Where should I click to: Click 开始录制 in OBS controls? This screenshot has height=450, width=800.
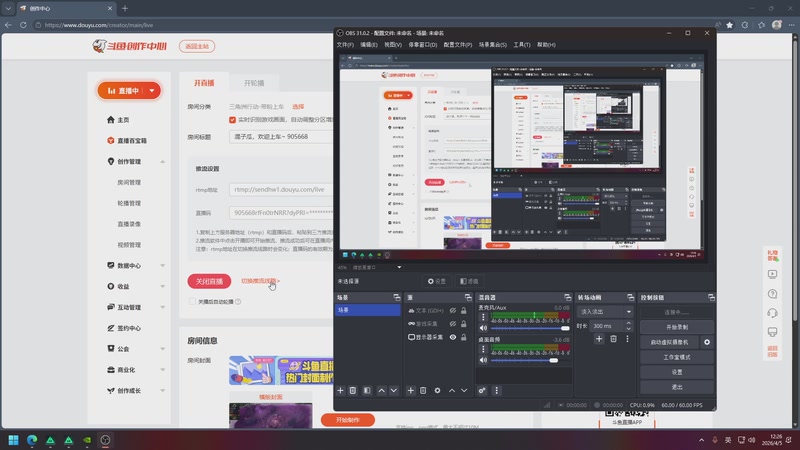point(677,327)
